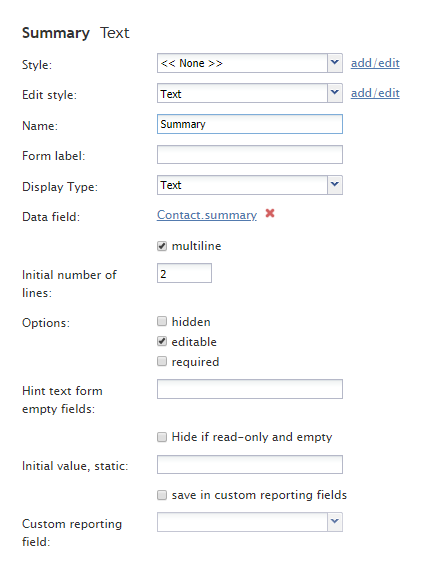The width and height of the screenshot is (440, 569).
Task: Select the Initial number of lines field
Action: coord(184,273)
